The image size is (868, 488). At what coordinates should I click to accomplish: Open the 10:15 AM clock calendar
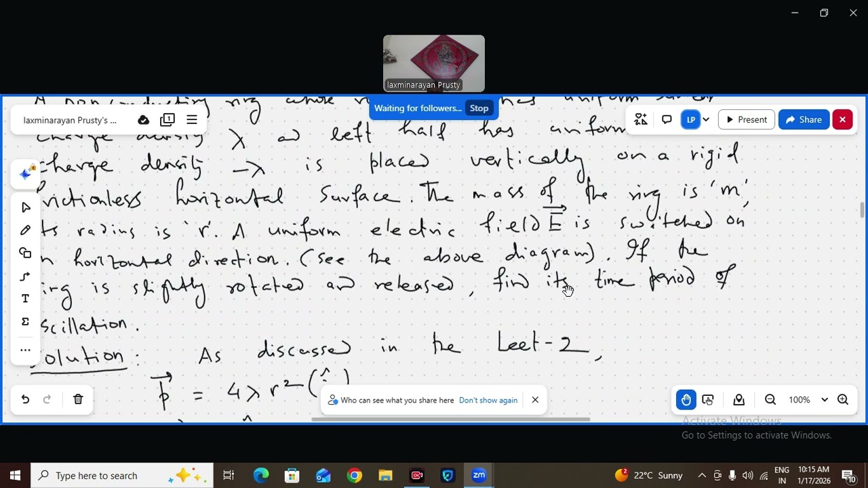pyautogui.click(x=814, y=476)
